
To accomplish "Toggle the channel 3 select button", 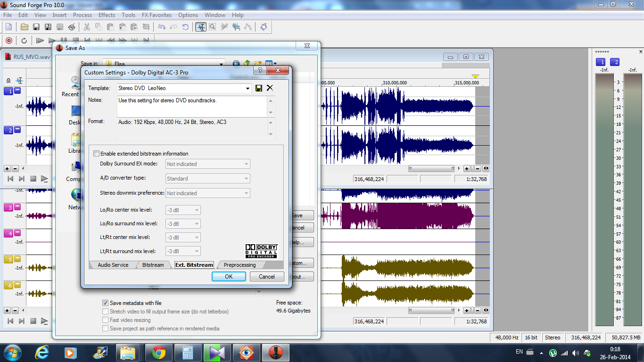I will tap(8, 207).
